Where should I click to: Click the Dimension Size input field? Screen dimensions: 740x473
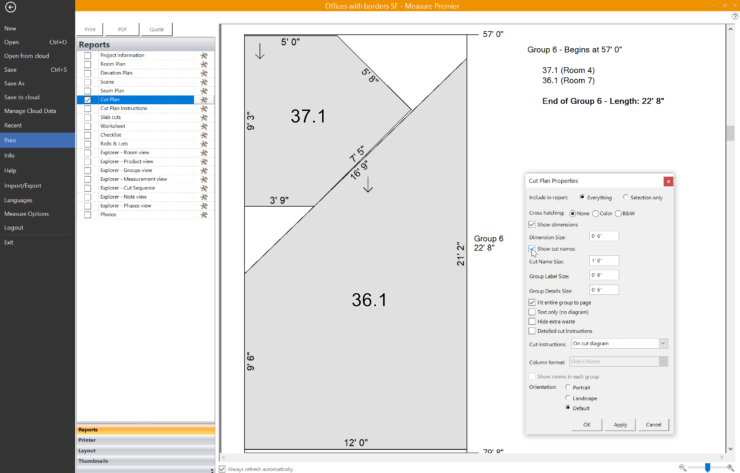604,236
